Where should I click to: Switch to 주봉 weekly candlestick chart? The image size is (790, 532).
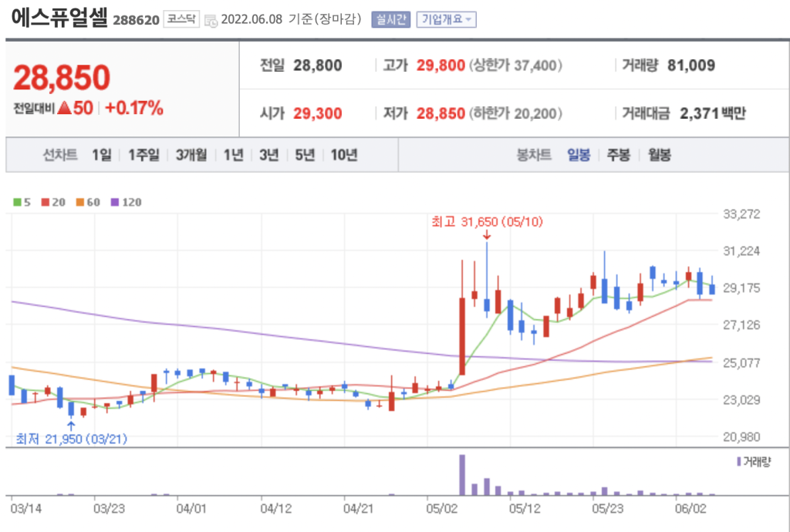click(619, 155)
